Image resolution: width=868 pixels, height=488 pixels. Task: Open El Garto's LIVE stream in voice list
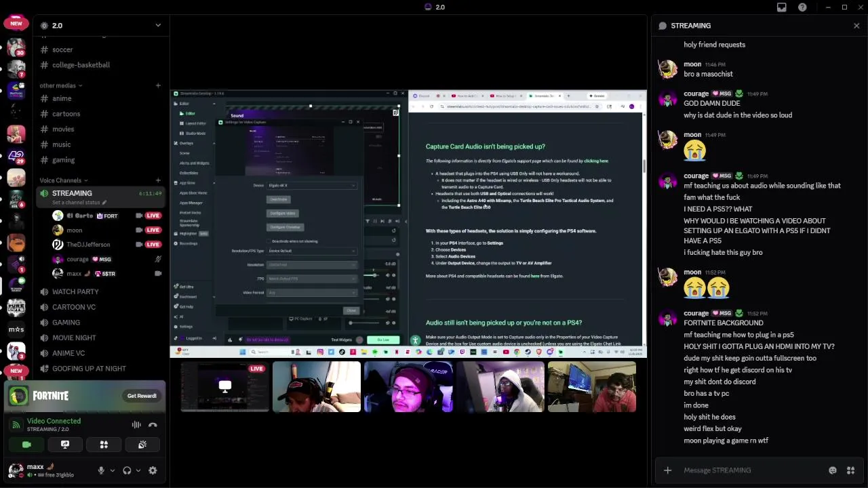point(153,216)
